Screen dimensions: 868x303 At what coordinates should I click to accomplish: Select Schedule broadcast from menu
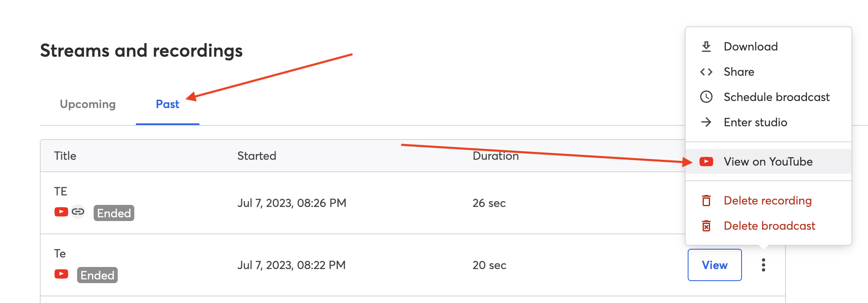pos(776,97)
